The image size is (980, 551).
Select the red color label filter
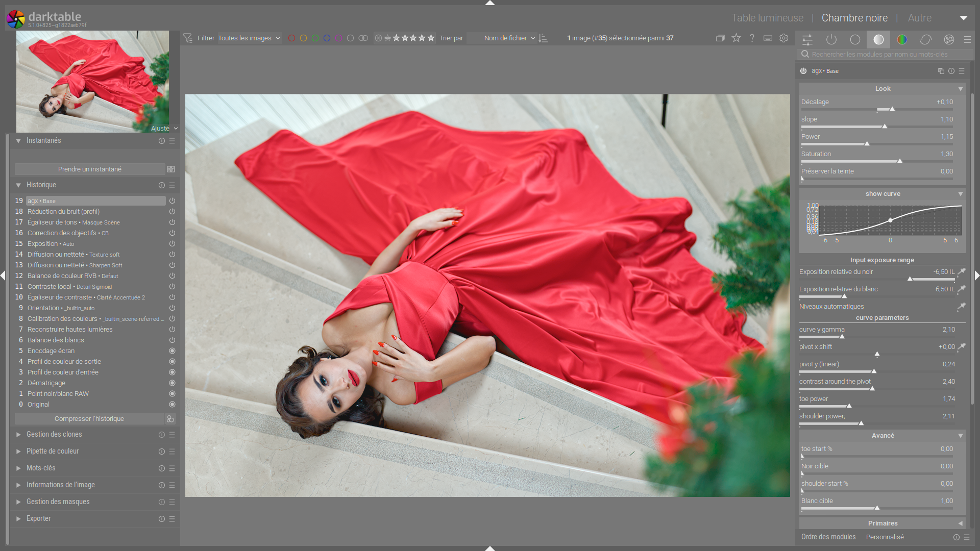291,38
